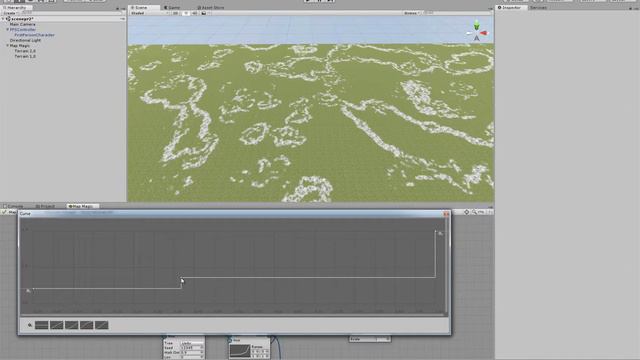
Task: Select Terrain 1,0 in Hierarchy
Action: 25,56
